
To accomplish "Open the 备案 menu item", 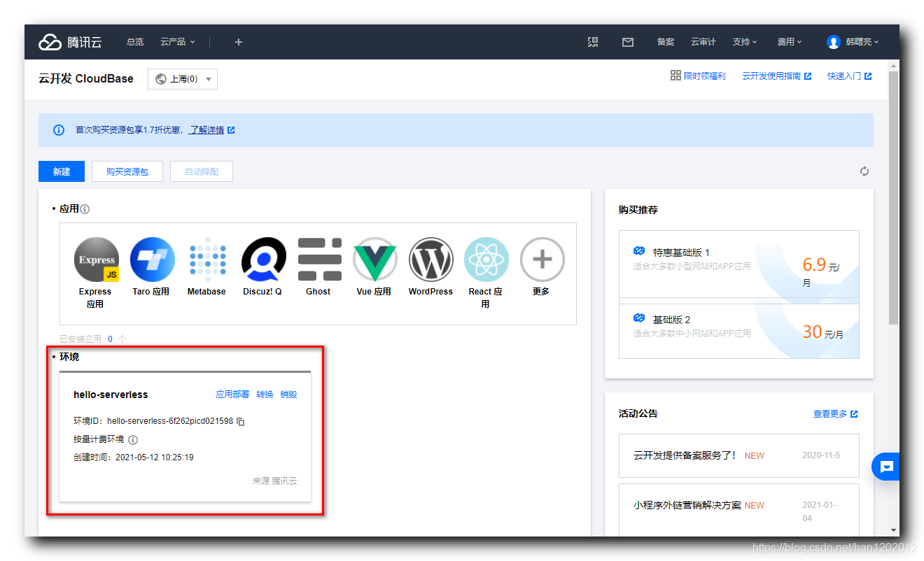I will tap(666, 42).
